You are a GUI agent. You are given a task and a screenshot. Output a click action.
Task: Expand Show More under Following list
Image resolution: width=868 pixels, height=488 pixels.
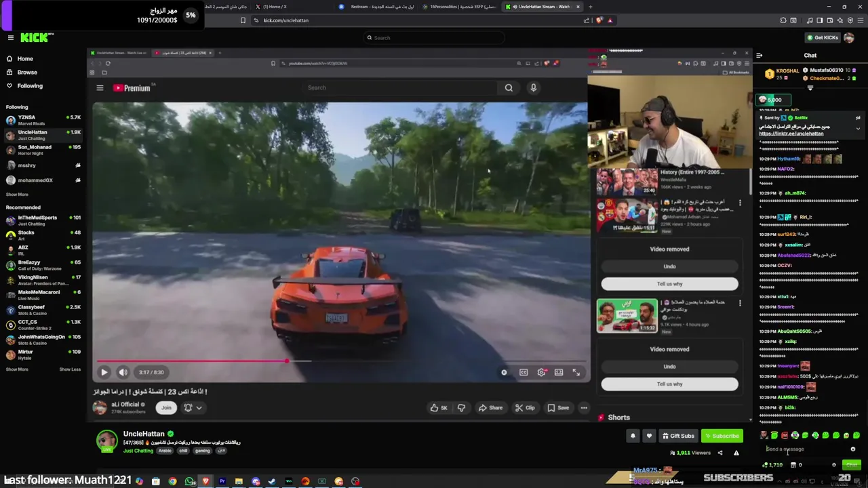17,195
